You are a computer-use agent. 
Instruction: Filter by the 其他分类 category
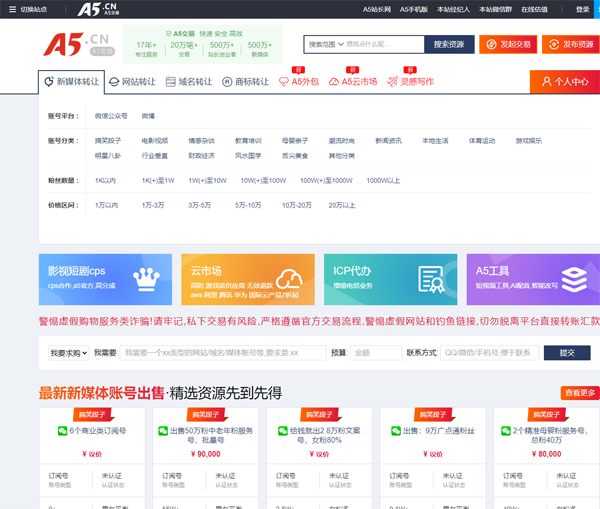pos(342,156)
